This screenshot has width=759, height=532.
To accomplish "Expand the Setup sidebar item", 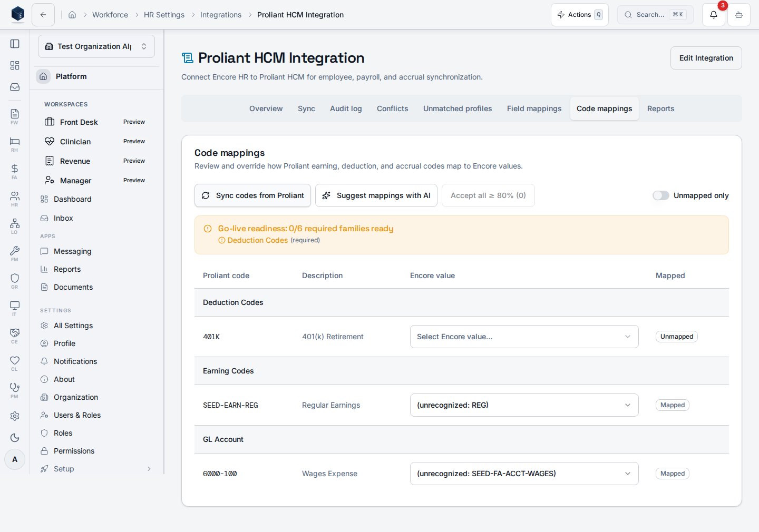I will click(96, 469).
